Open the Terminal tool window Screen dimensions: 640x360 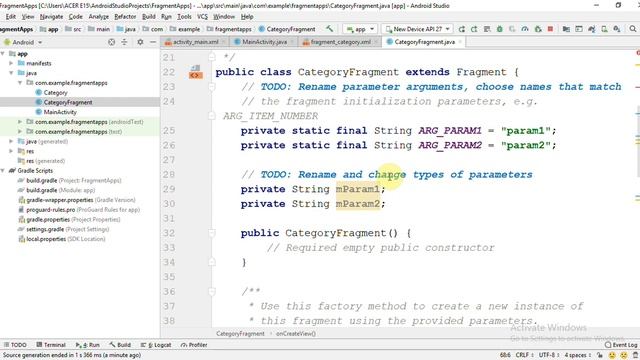[51, 345]
